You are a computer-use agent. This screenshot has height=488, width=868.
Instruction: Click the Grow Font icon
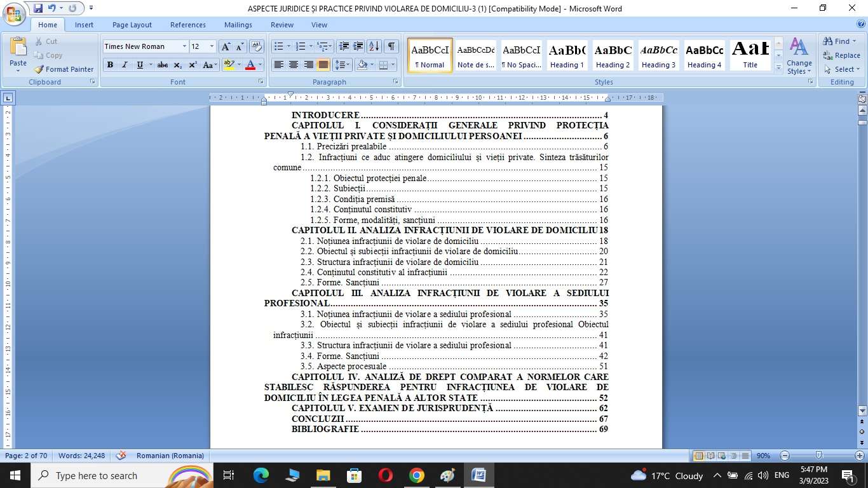[x=226, y=46]
